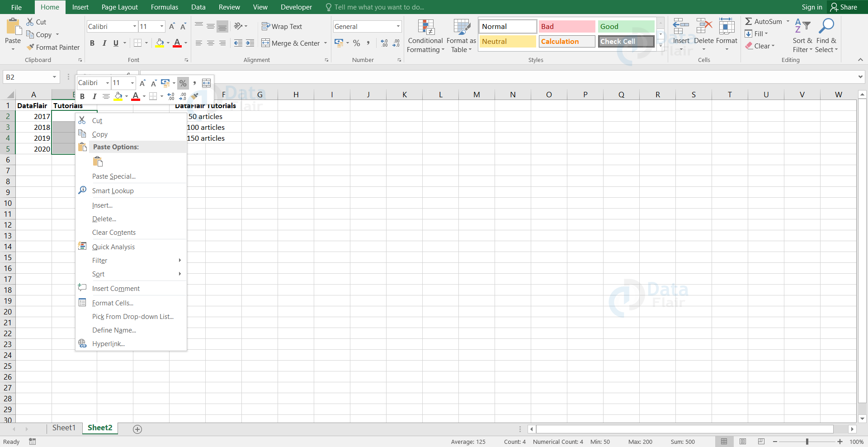The height and width of the screenshot is (447, 868).
Task: Increase indent in Alignment group
Action: [250, 43]
